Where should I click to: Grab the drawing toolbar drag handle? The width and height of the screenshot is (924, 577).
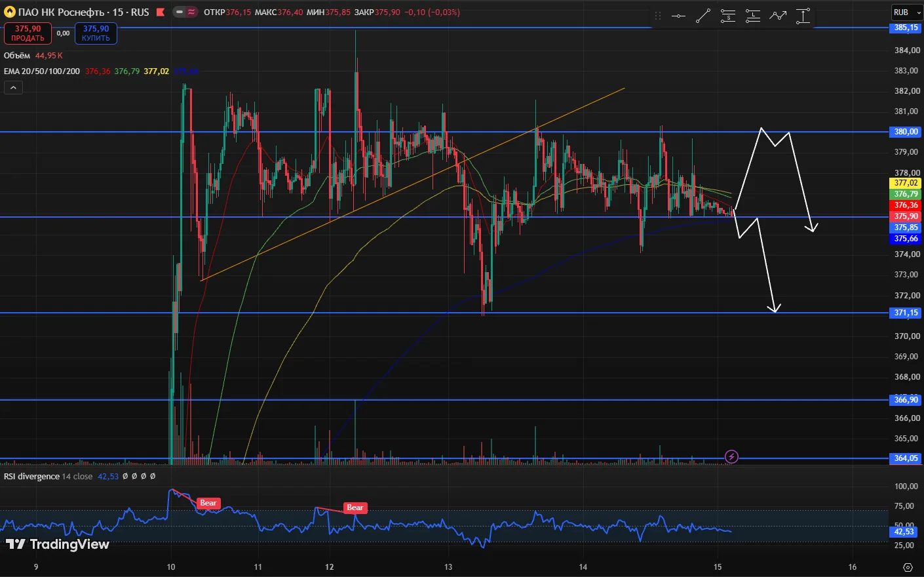point(658,16)
